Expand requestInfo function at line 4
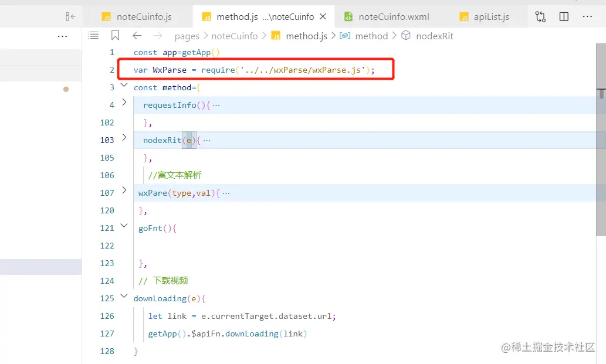The height and width of the screenshot is (364, 606). click(x=124, y=103)
